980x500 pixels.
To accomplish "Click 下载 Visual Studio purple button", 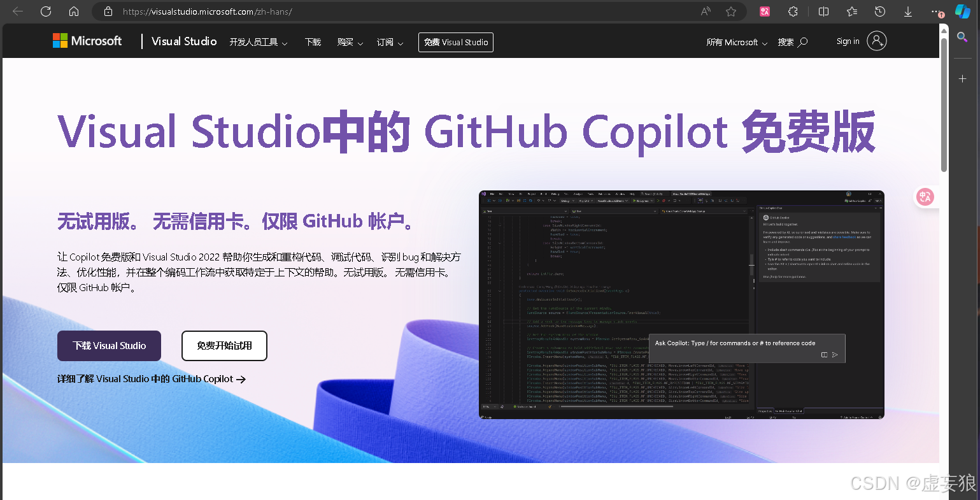I will click(x=109, y=346).
